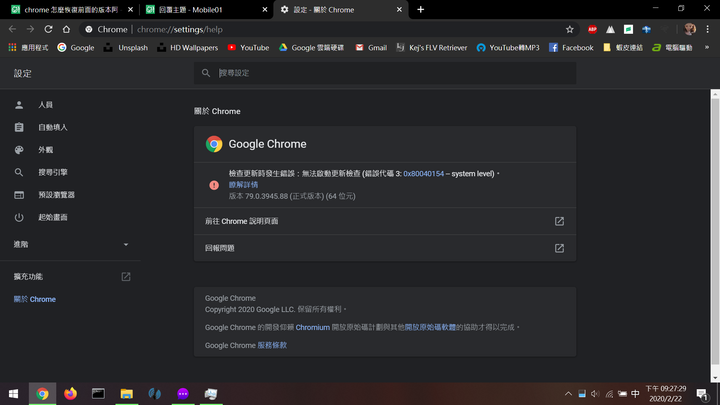The height and width of the screenshot is (405, 720).
Task: Show more bookmarks with the chevron
Action: point(707,47)
